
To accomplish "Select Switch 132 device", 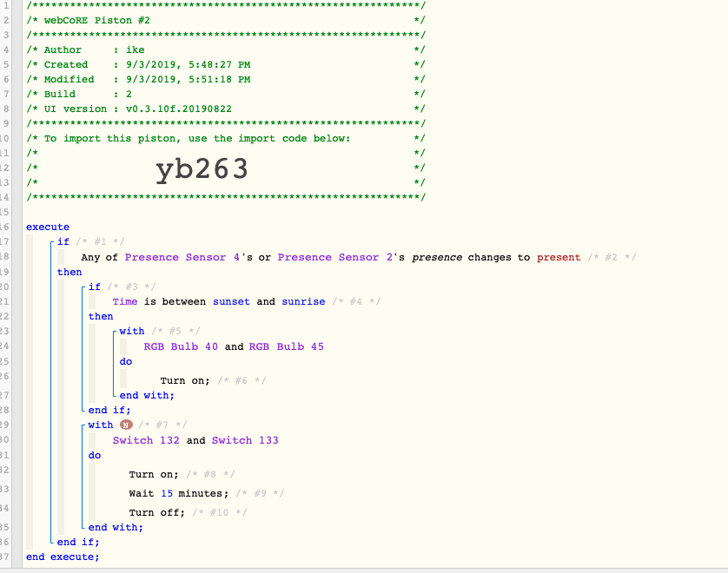I will pos(146,440).
